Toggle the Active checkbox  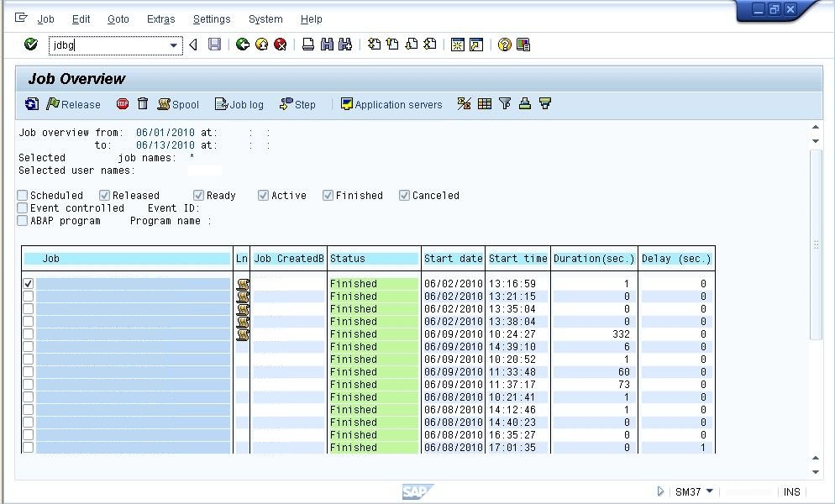(263, 196)
